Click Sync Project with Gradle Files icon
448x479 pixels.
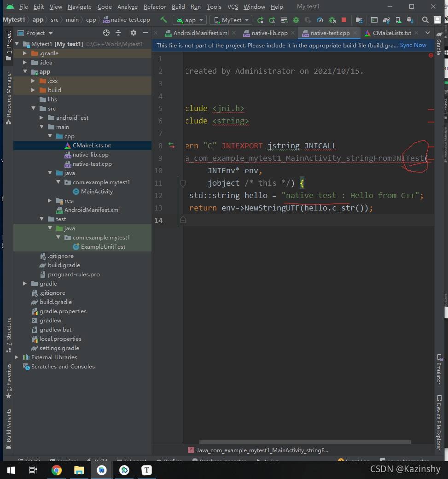386,20
